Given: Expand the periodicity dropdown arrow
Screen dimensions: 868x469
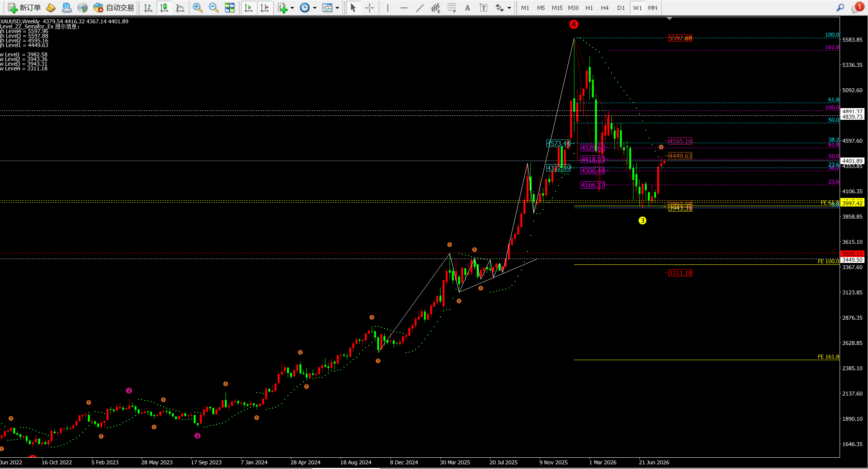Looking at the screenshot, I should tap(315, 8).
